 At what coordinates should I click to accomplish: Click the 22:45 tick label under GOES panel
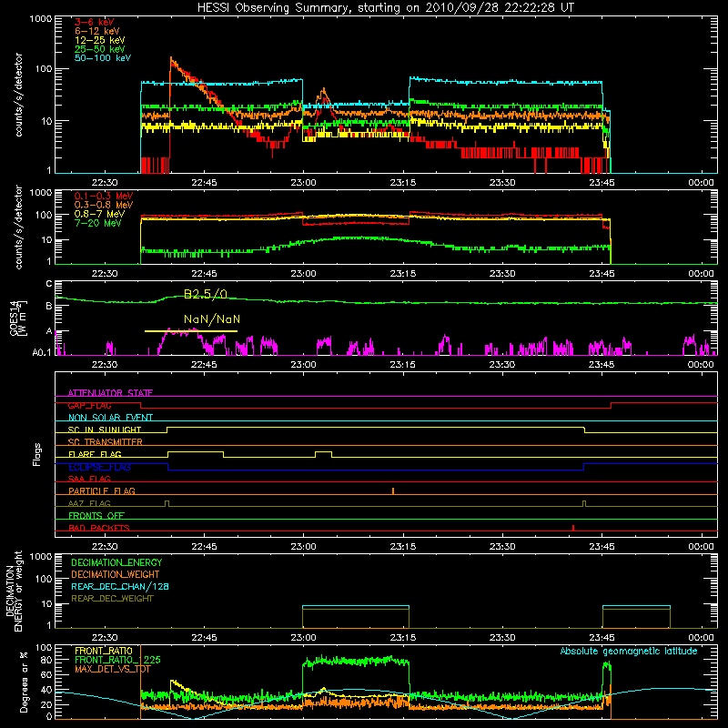204,365
